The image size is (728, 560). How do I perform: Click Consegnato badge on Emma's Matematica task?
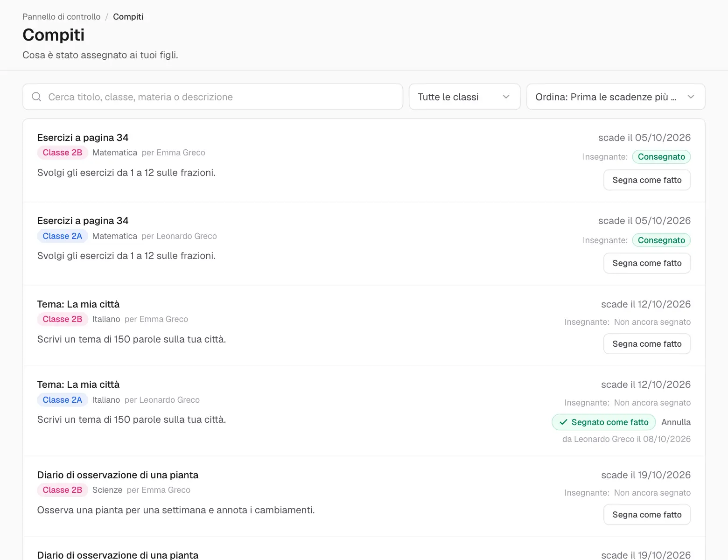tap(661, 157)
